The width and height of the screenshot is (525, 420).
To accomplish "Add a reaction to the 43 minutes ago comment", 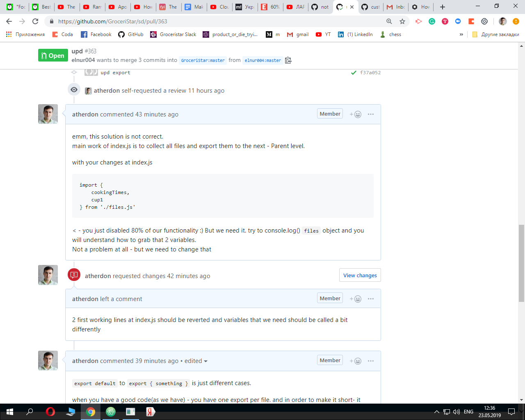I will point(356,114).
